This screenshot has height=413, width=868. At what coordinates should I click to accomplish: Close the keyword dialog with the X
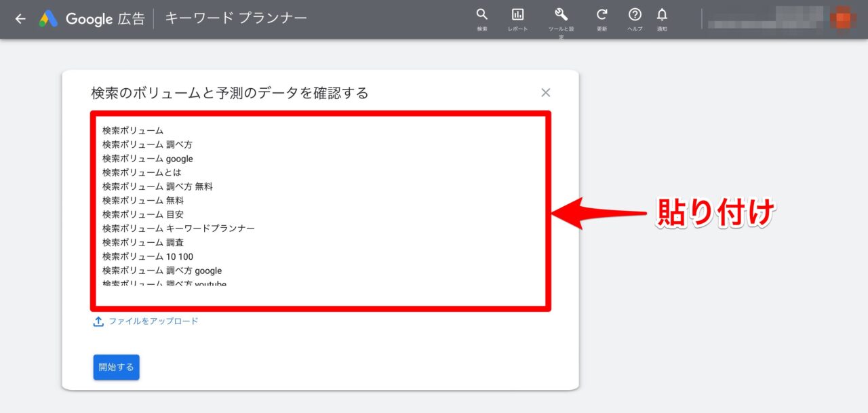point(546,92)
